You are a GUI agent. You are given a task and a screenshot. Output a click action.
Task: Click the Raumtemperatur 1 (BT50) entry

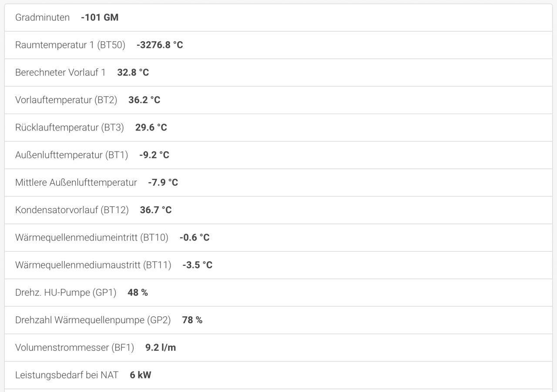tap(278, 45)
